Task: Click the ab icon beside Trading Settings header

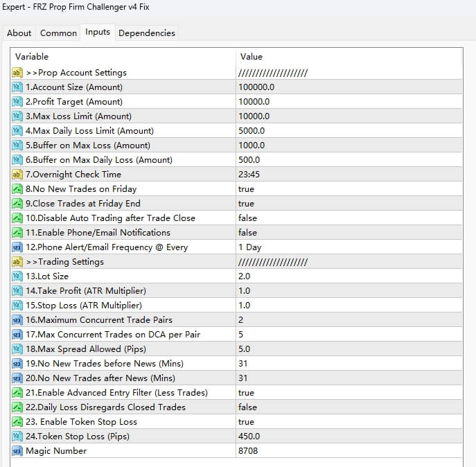Action: point(17,262)
